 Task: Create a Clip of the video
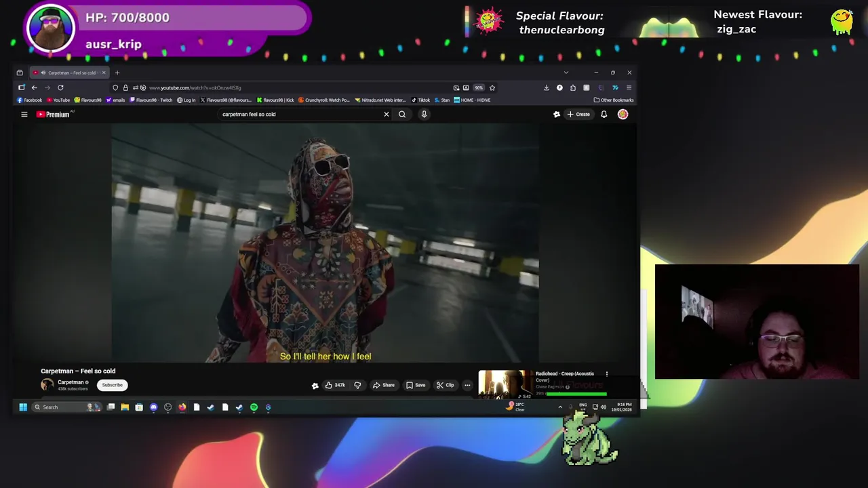pyautogui.click(x=445, y=385)
